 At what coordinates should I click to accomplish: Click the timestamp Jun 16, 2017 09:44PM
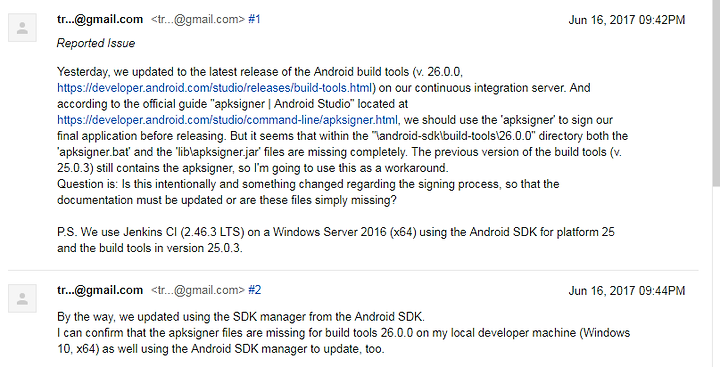[627, 290]
